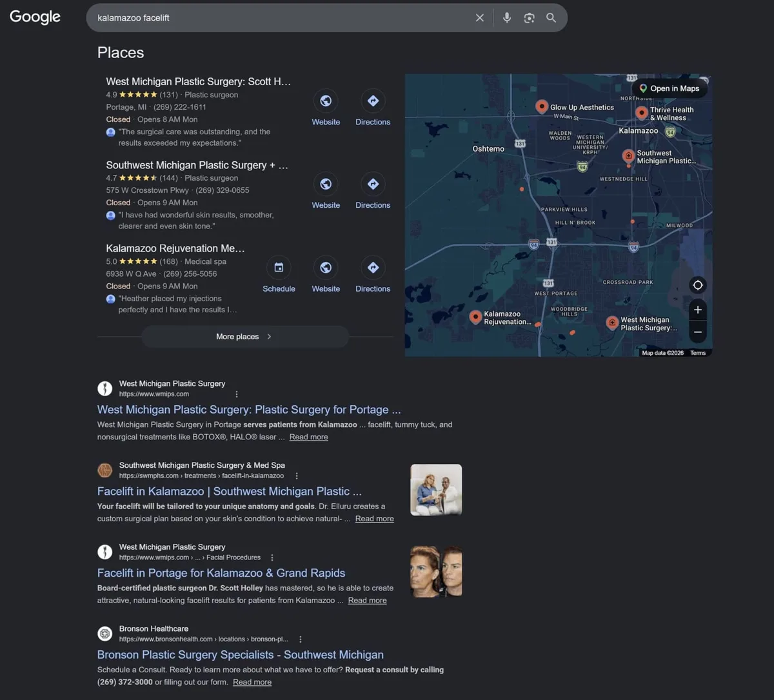The image size is (774, 700).
Task: Click the kalamazoo facelift search field
Action: (x=284, y=18)
